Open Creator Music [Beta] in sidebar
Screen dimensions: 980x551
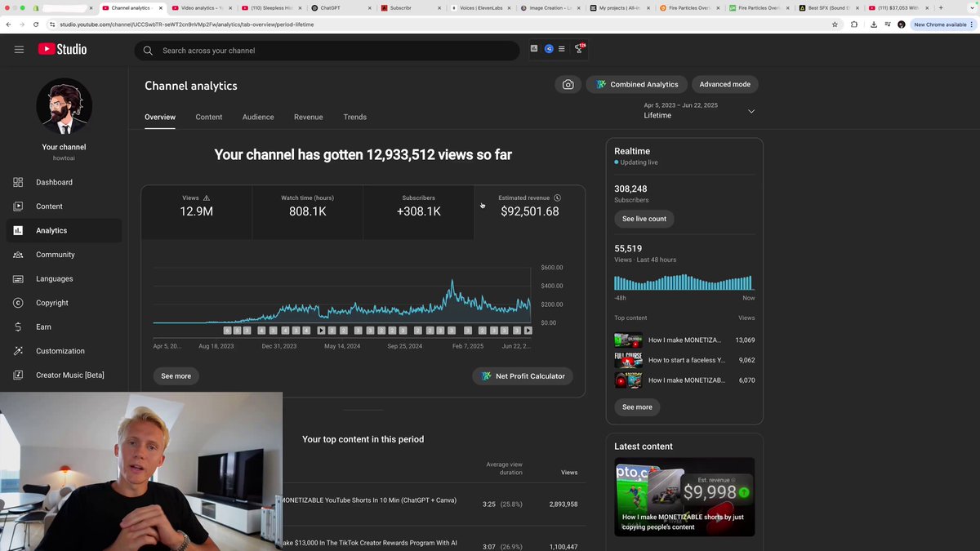click(64, 375)
